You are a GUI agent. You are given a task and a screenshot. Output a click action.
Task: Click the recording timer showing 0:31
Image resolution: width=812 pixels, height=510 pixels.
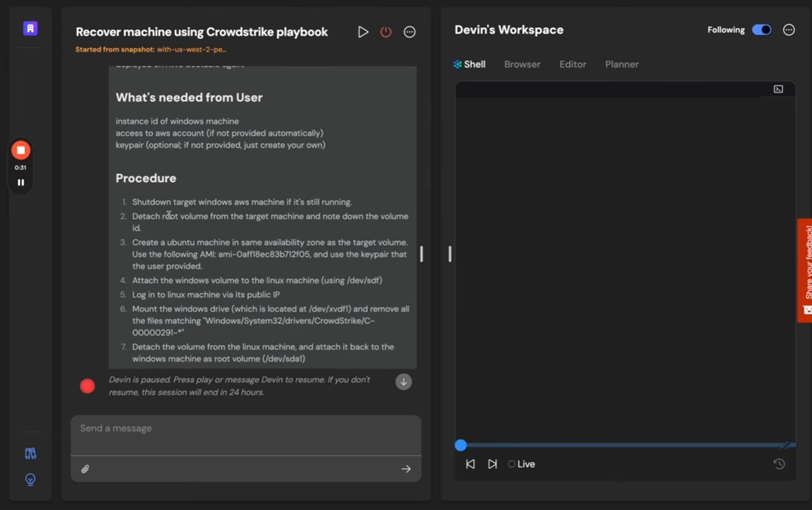click(x=21, y=168)
